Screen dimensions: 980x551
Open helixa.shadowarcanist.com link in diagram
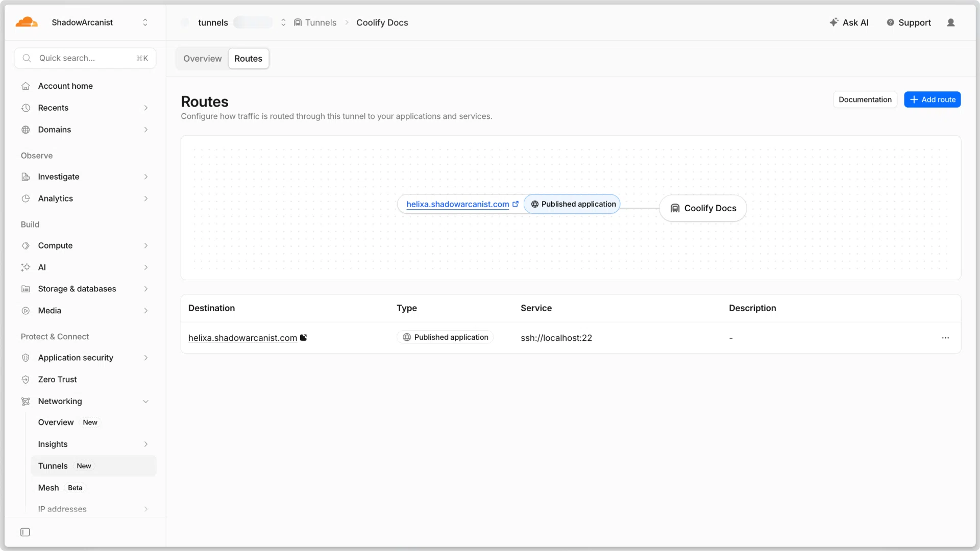coord(457,204)
